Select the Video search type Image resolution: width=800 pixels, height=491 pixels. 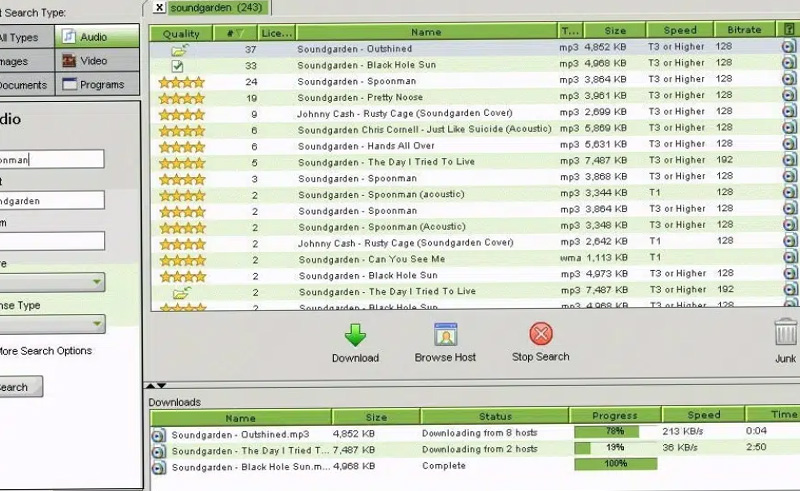pos(97,61)
